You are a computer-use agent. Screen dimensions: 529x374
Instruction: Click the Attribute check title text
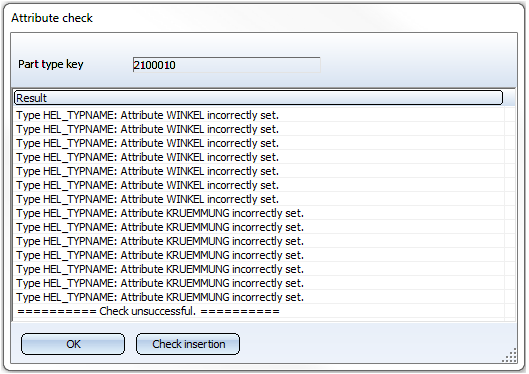coord(52,18)
